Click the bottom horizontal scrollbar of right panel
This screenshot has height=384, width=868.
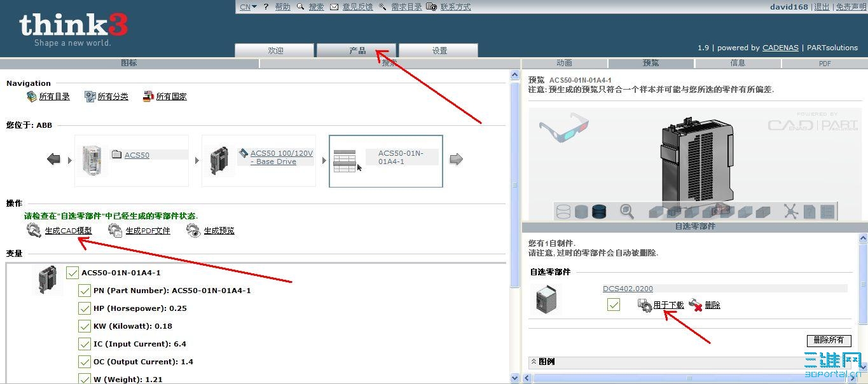[690, 378]
